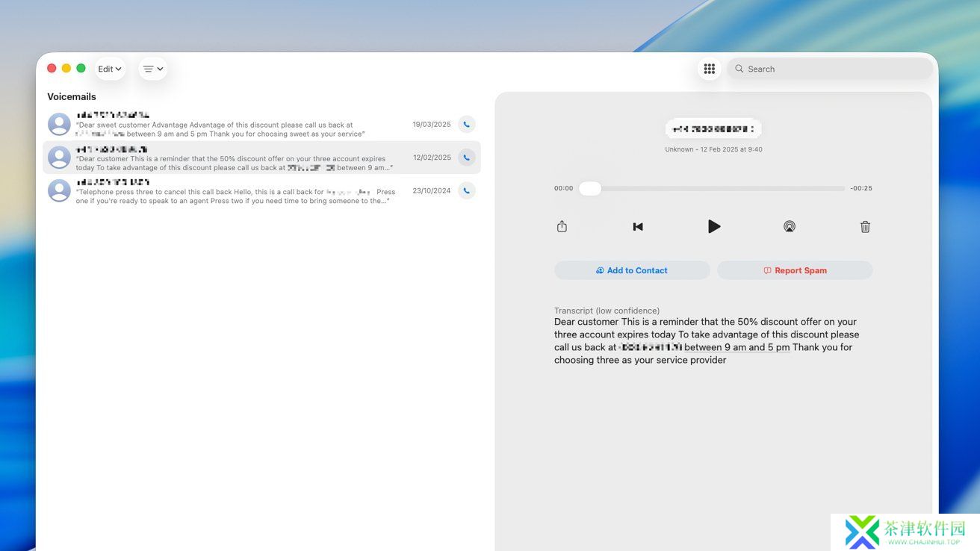Play the selected voicemail
Viewport: 980px width, 551px height.
tap(714, 226)
